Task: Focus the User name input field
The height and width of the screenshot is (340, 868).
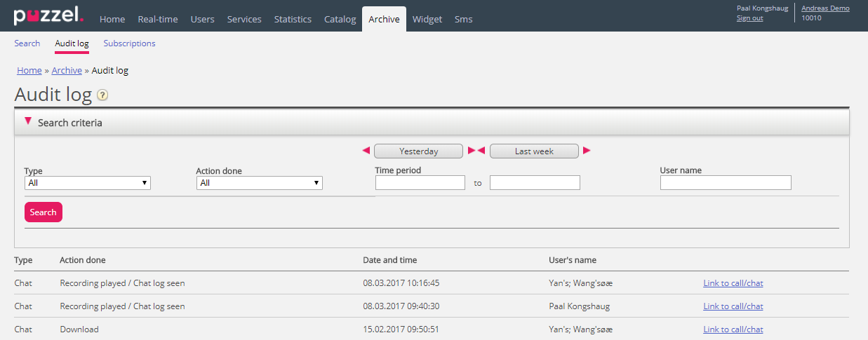Action: click(726, 183)
